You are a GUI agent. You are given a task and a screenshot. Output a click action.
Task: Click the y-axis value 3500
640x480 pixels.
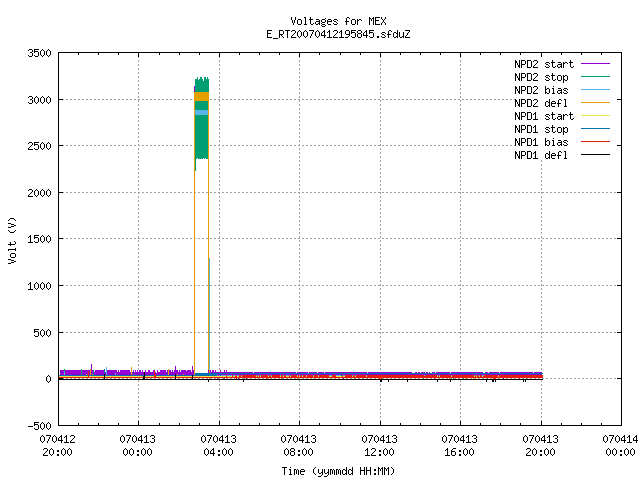[x=40, y=53]
